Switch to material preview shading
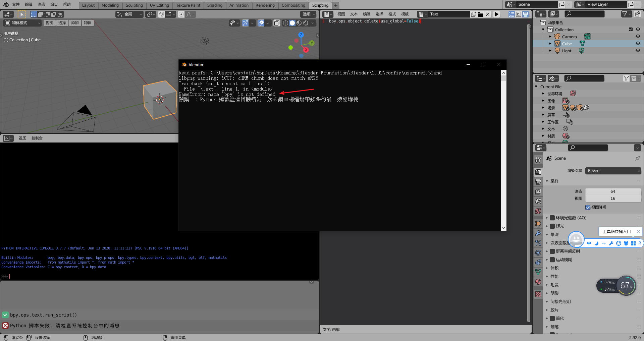This screenshot has height=341, width=644. pyautogui.click(x=299, y=23)
